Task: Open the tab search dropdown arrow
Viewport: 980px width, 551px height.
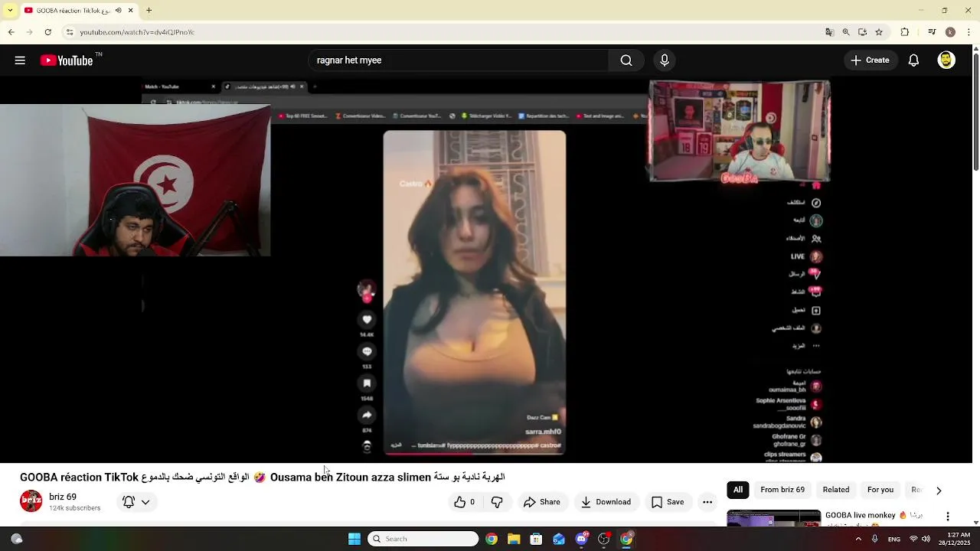Action: pos(10,11)
